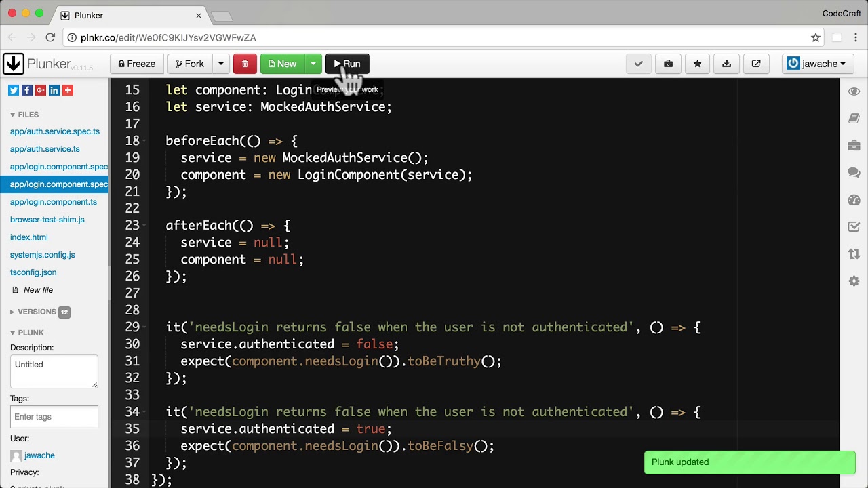This screenshot has width=868, height=488.
Task: Create a New file
Action: tap(38, 290)
